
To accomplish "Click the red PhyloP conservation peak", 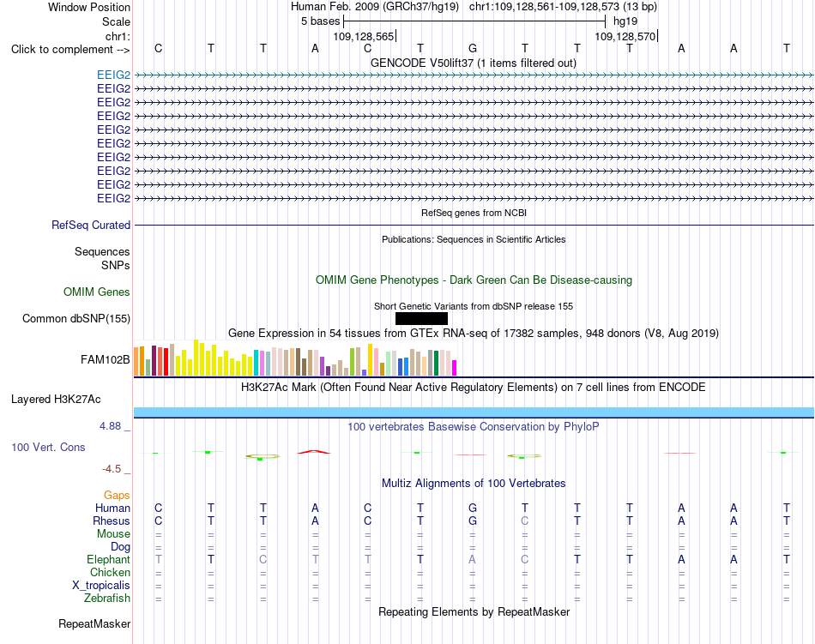I will point(313,452).
